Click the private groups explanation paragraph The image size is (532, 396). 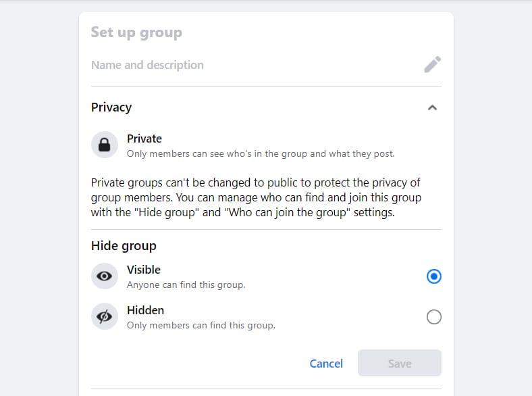[x=256, y=197]
